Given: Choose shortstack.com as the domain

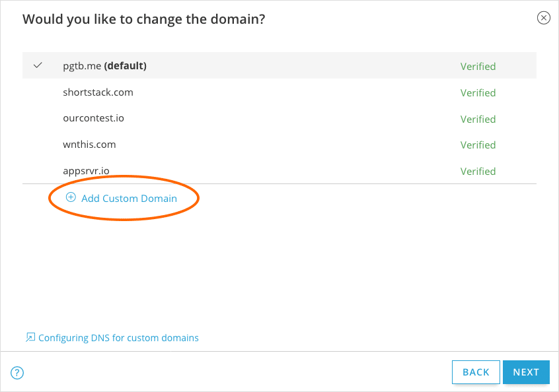Looking at the screenshot, I should (x=98, y=92).
